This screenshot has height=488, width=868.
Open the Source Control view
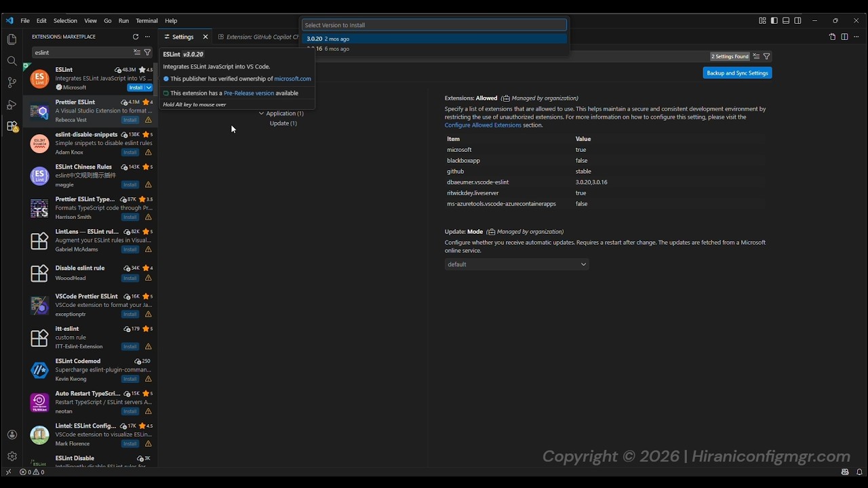12,83
